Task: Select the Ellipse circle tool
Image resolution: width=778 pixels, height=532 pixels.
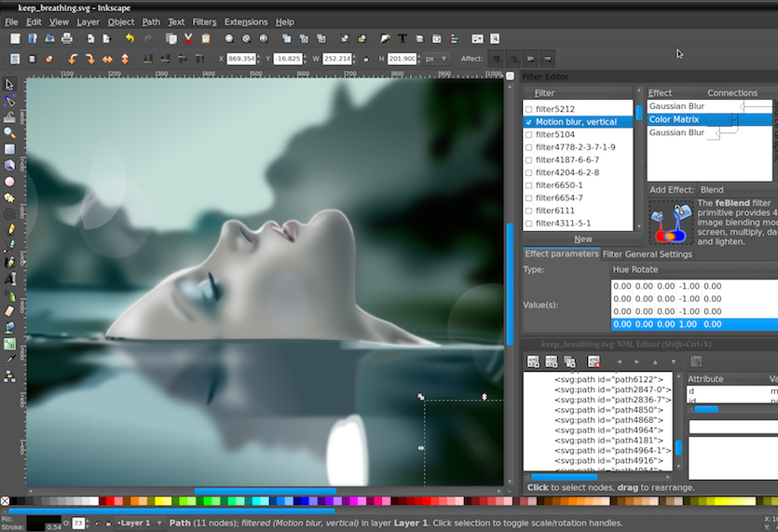Action: pos(9,182)
